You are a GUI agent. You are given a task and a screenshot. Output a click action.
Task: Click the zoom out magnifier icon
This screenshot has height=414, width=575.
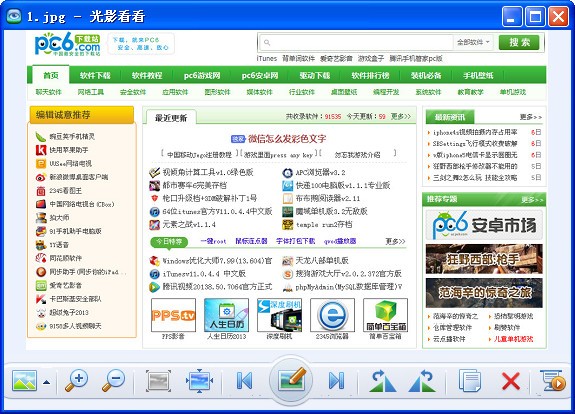(113, 381)
